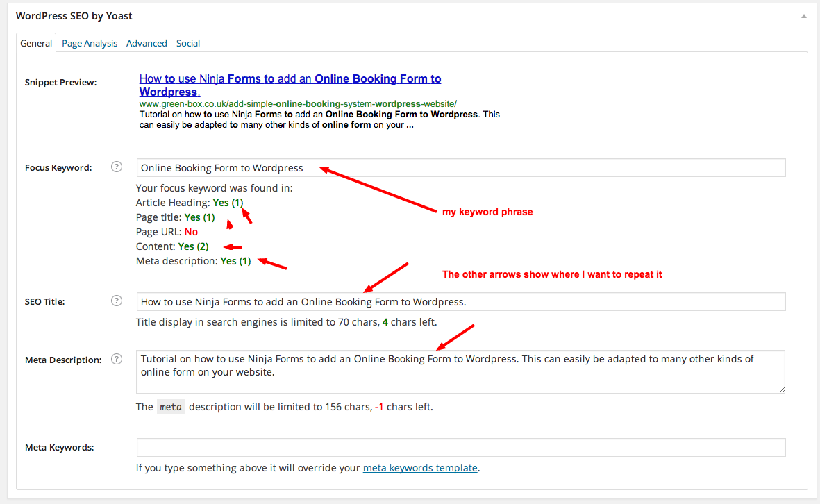Viewport: 820px width, 504px height.
Task: Click the snippet preview title link
Action: tap(290, 85)
